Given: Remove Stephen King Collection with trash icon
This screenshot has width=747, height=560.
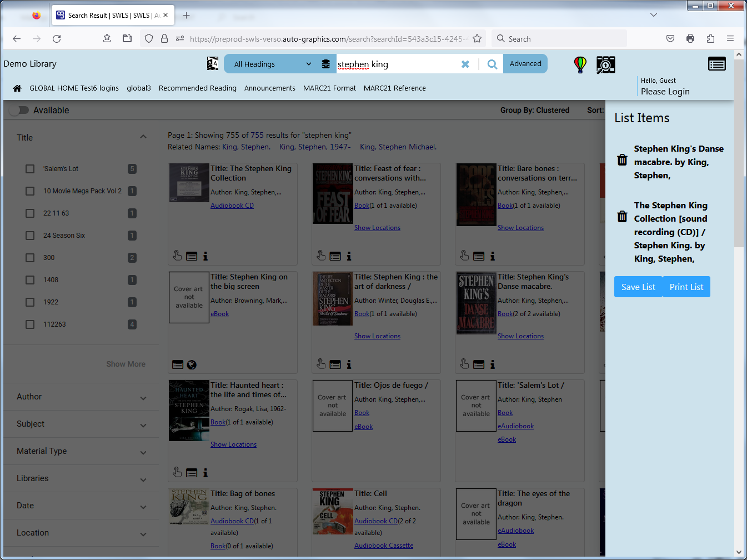Looking at the screenshot, I should 623,217.
